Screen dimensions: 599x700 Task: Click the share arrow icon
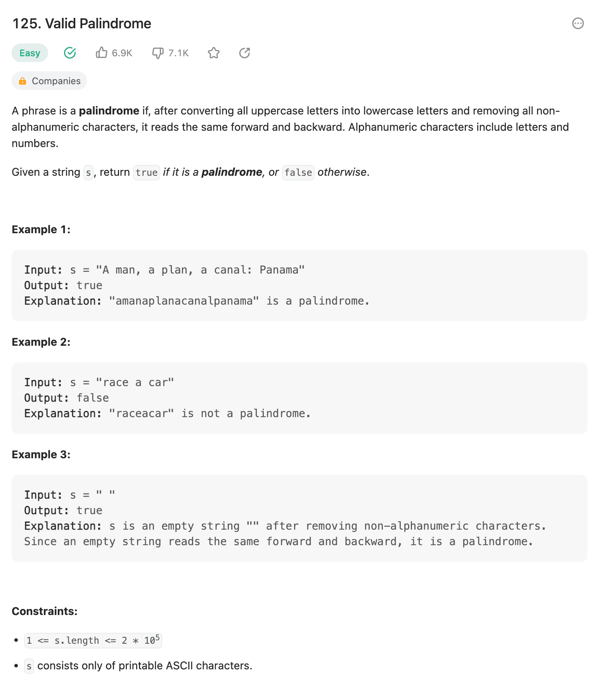pyautogui.click(x=244, y=53)
